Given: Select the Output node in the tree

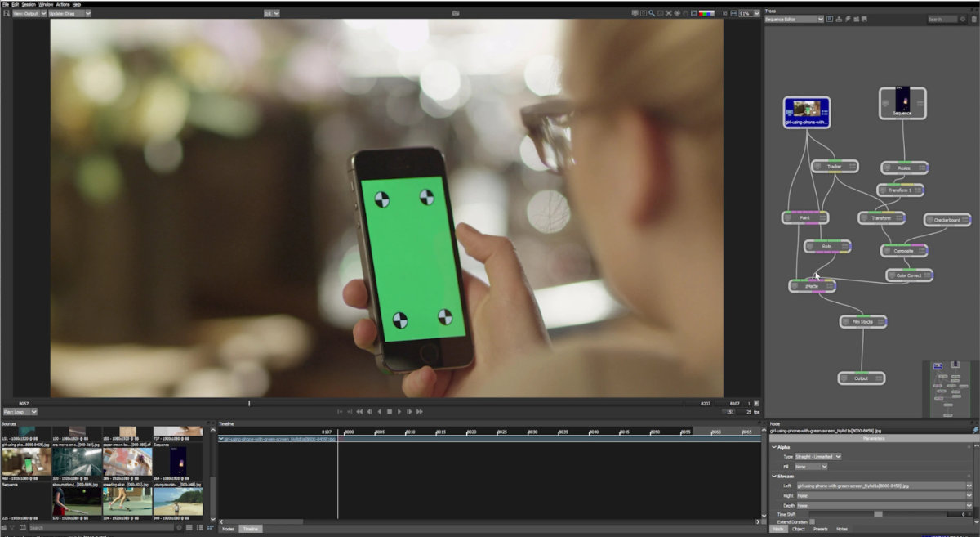Looking at the screenshot, I should point(862,378).
